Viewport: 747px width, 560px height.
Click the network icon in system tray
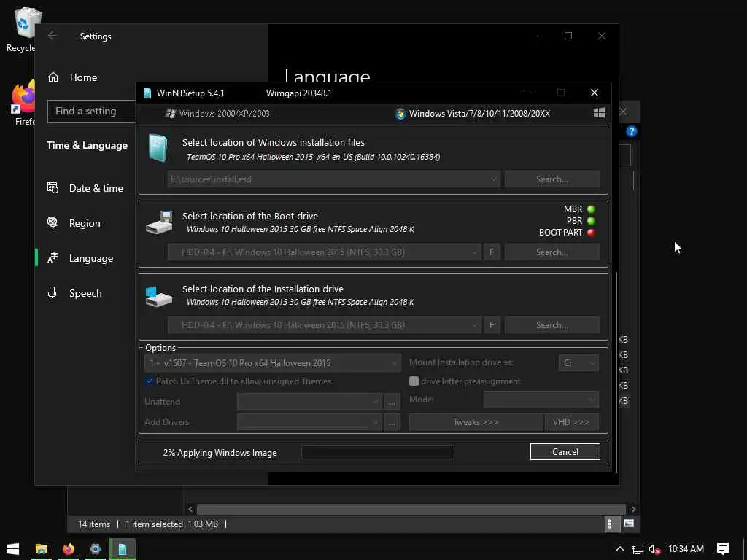(x=638, y=549)
